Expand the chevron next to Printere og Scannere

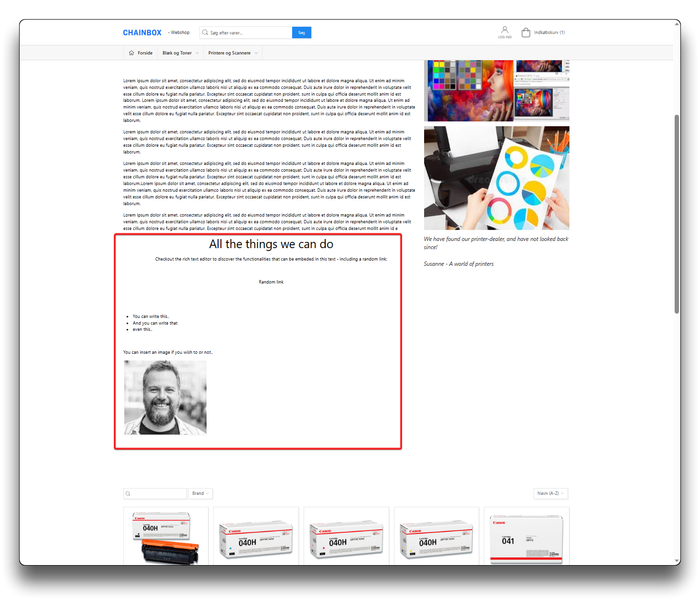click(256, 53)
